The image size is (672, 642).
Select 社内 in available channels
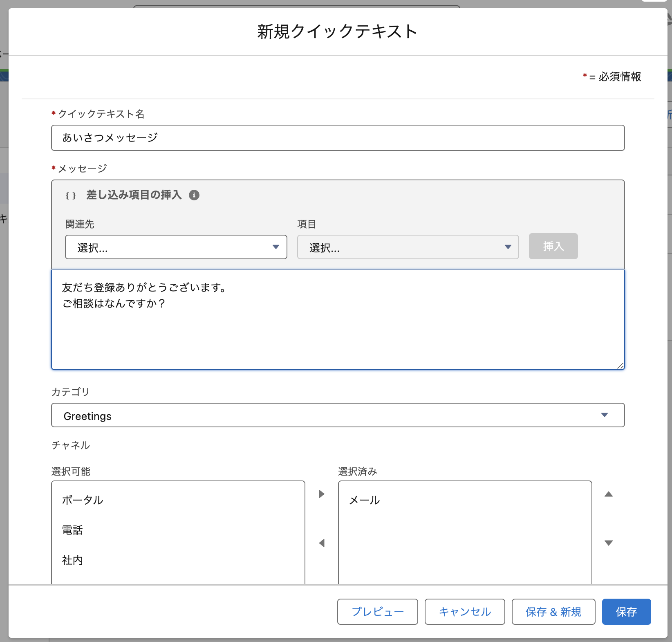tap(73, 560)
